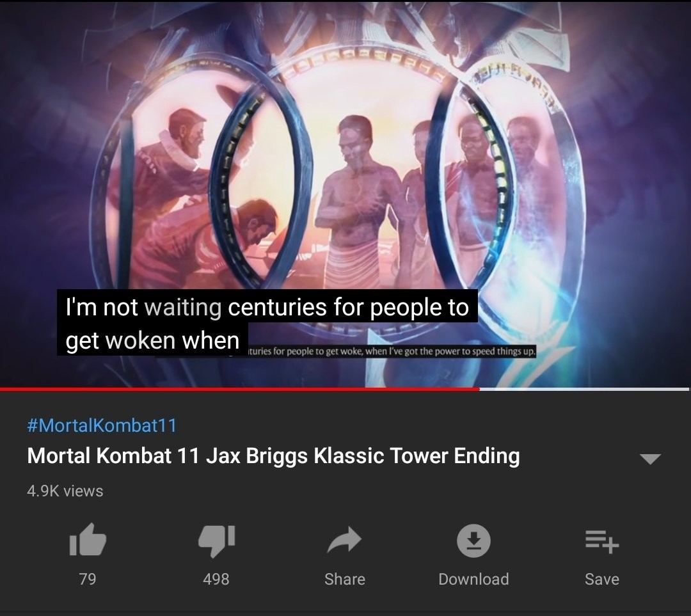Click the video title Mortal Kombat 11 Jax Briggs
Screen dimensions: 691x616
[x=273, y=455]
